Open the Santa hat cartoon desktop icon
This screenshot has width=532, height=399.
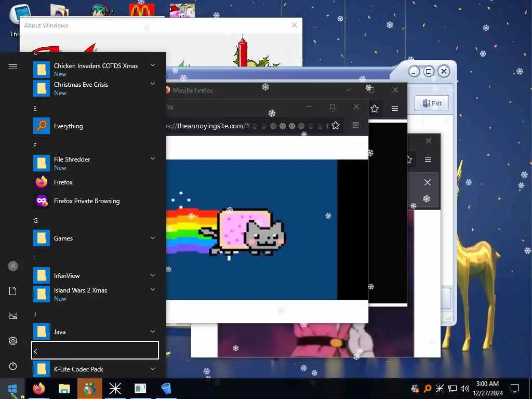[x=182, y=10]
